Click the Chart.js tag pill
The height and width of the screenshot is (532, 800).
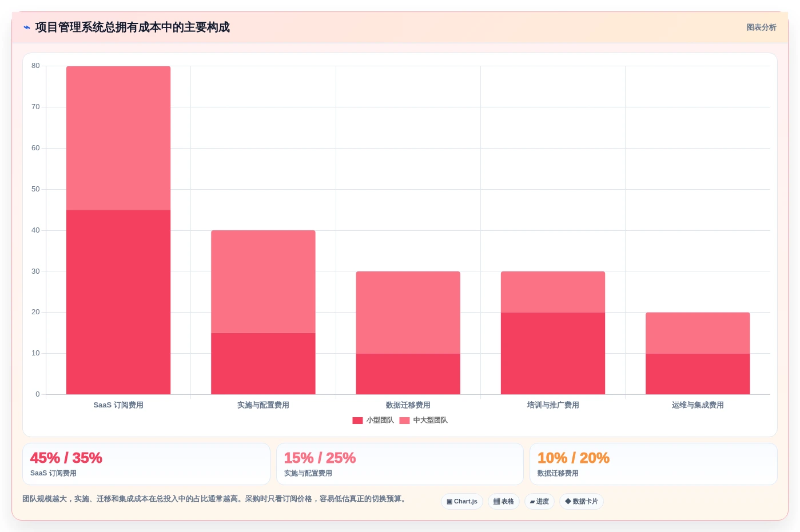coord(462,502)
